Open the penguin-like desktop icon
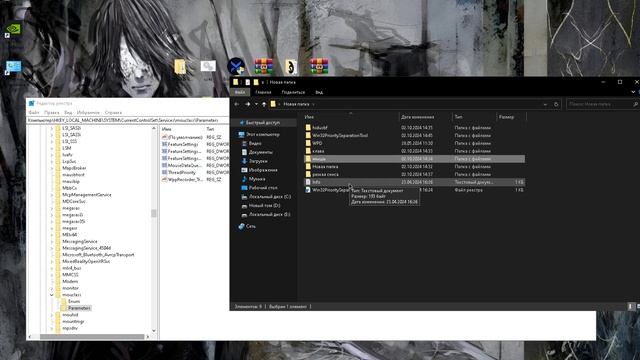Screen dimensions: 640x360 (x=291, y=67)
